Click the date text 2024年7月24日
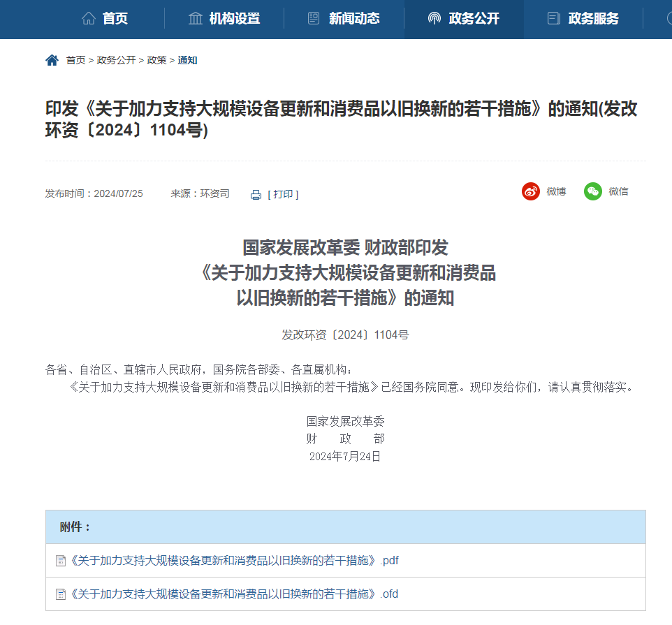Image resolution: width=672 pixels, height=625 pixels. (x=345, y=457)
